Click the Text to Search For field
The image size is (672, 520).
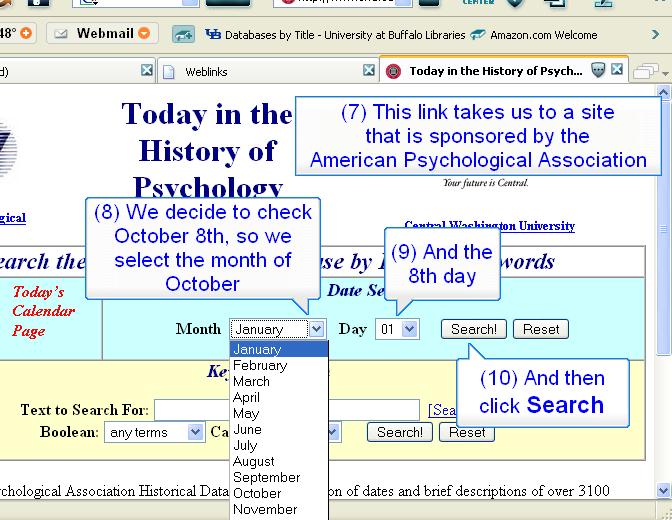tap(287, 410)
